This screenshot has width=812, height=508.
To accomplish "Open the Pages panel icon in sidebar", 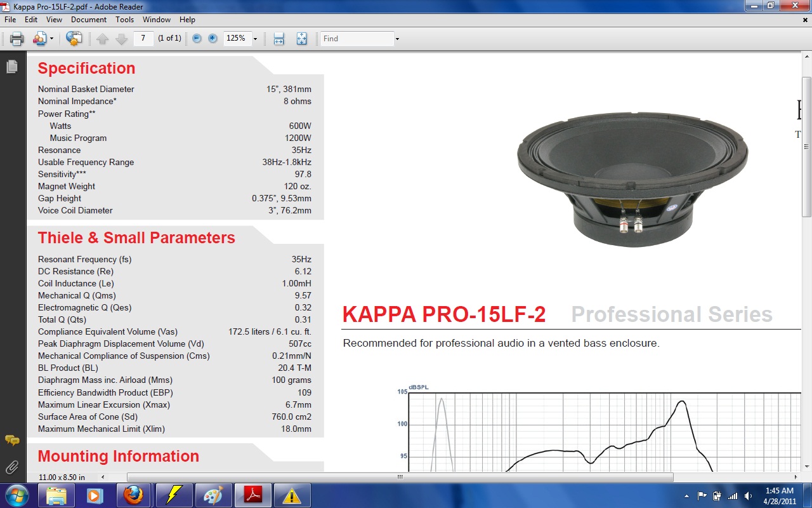I will click(x=11, y=66).
